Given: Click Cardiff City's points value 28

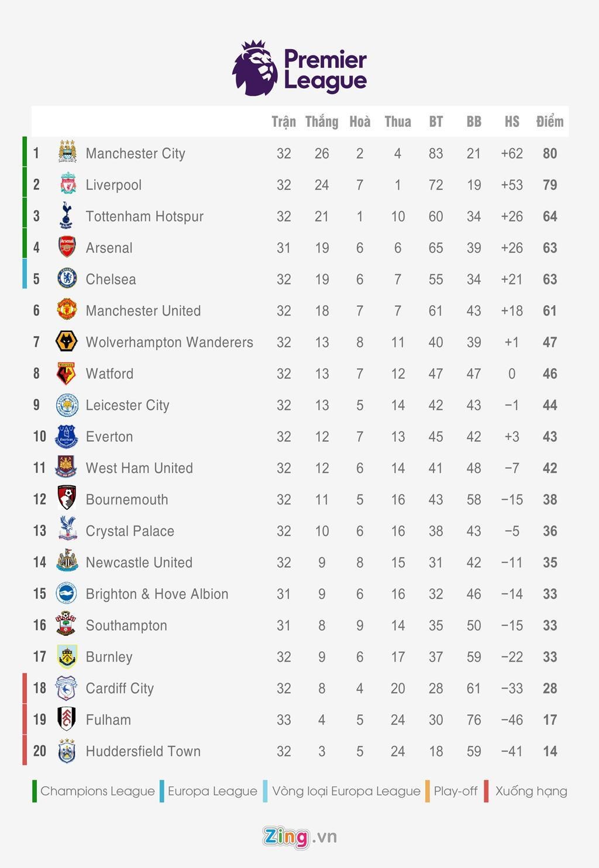Looking at the screenshot, I should [x=550, y=688].
